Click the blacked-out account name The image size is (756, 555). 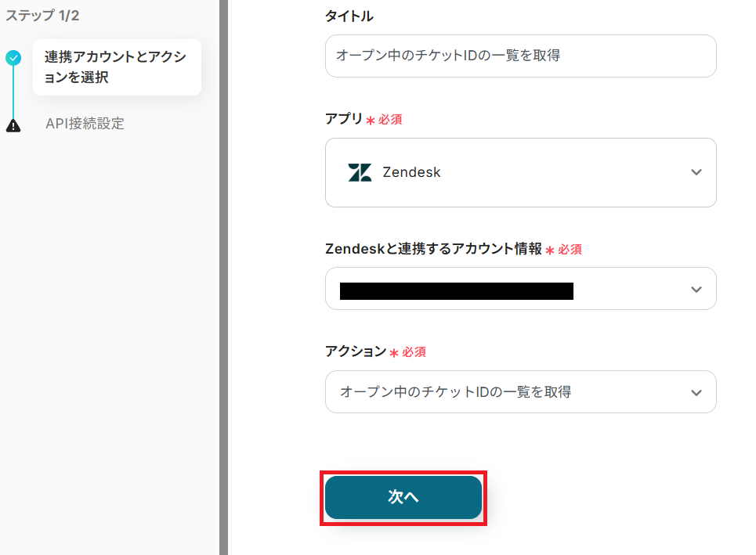(457, 291)
